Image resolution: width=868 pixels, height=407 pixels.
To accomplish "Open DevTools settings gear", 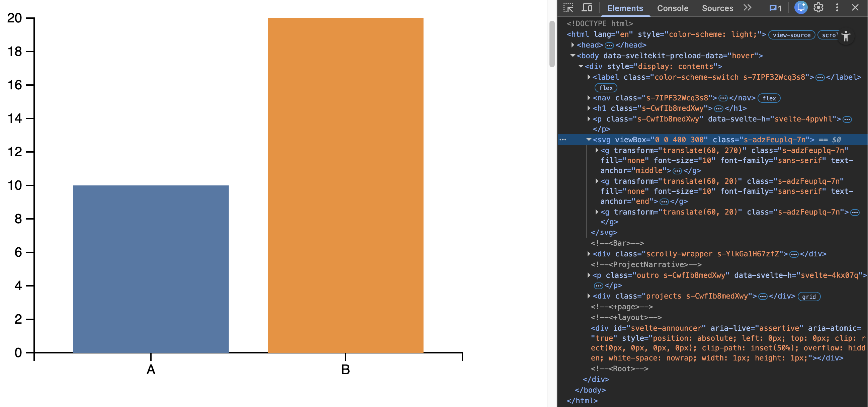I will [x=818, y=8].
